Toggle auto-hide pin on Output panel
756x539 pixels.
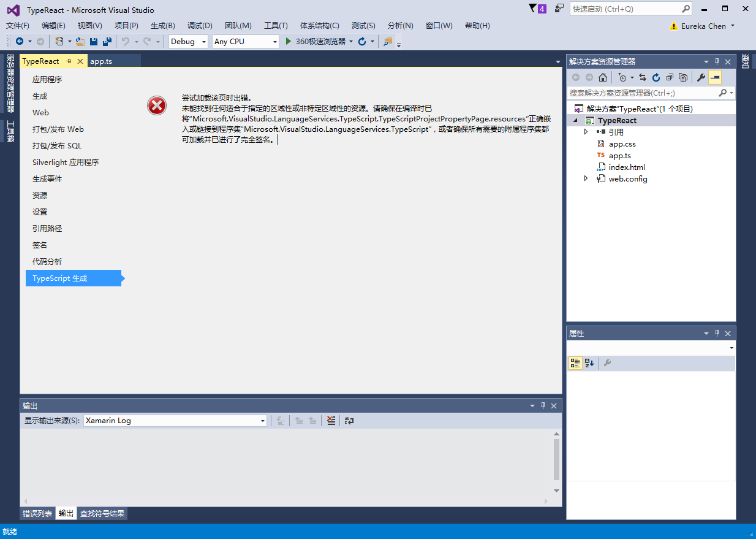point(543,406)
